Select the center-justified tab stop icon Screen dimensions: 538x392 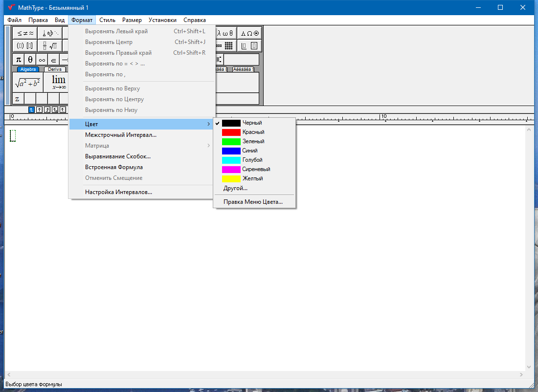(40, 110)
